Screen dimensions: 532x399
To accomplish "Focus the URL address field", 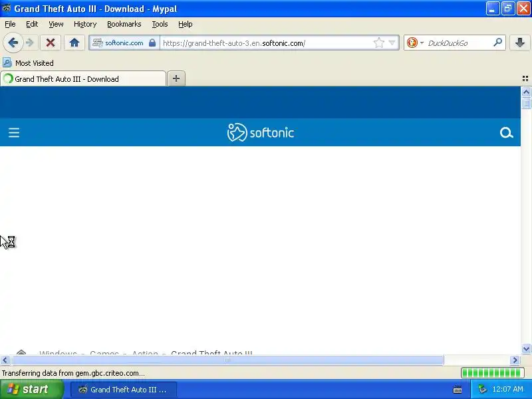I will tap(267, 43).
